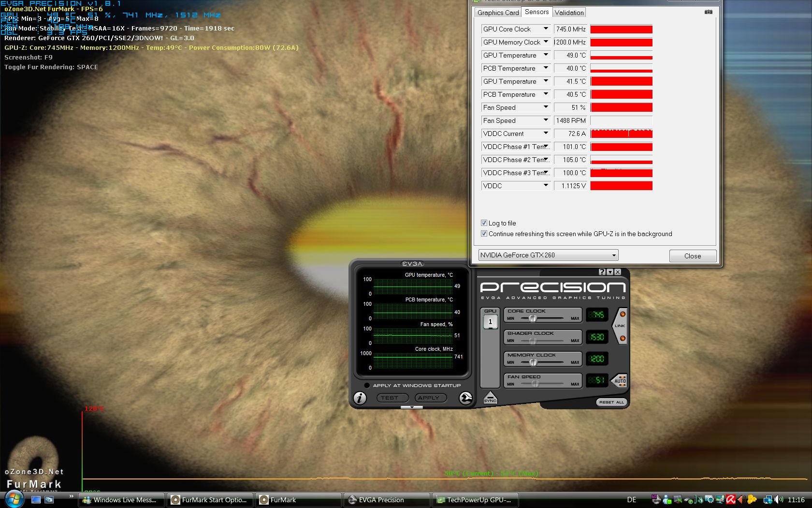Click the disc tray icon with purple badge
812x508 pixels.
656,499
